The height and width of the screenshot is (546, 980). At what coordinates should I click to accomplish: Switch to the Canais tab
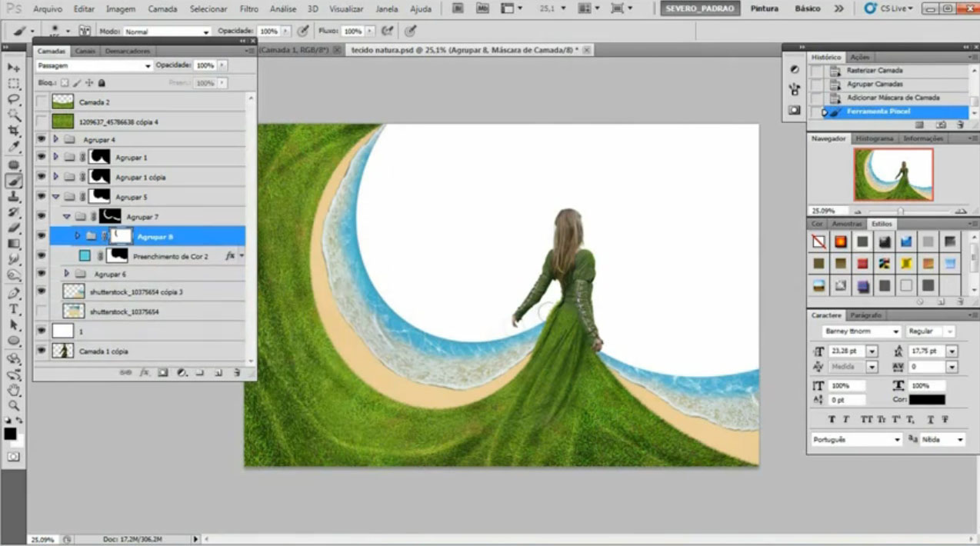pos(85,51)
